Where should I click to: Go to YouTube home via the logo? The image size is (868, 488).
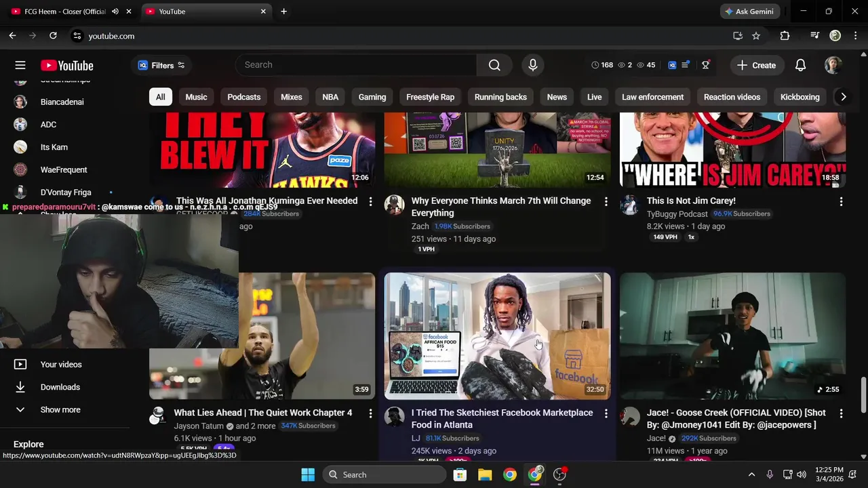(x=66, y=65)
